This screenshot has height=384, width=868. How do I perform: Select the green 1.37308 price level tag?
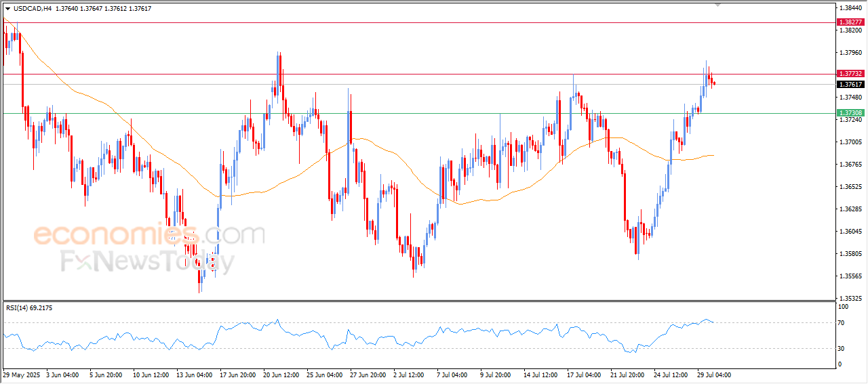(x=850, y=113)
